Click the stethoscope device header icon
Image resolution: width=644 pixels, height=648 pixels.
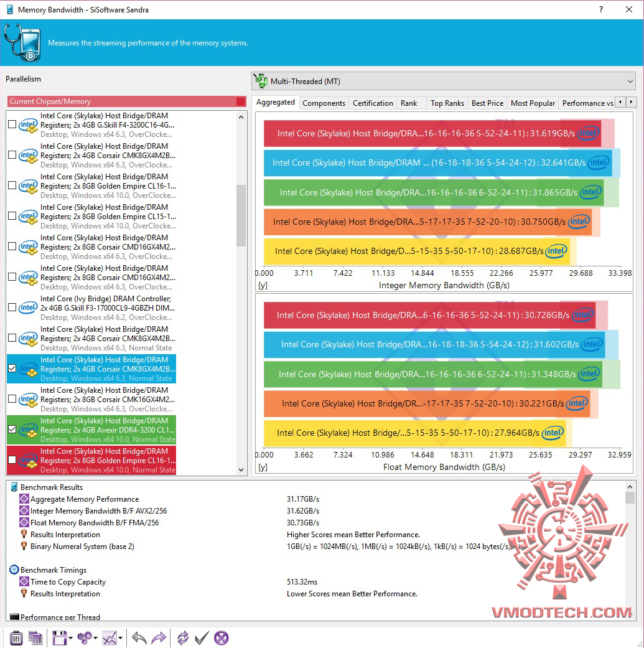pyautogui.click(x=22, y=42)
